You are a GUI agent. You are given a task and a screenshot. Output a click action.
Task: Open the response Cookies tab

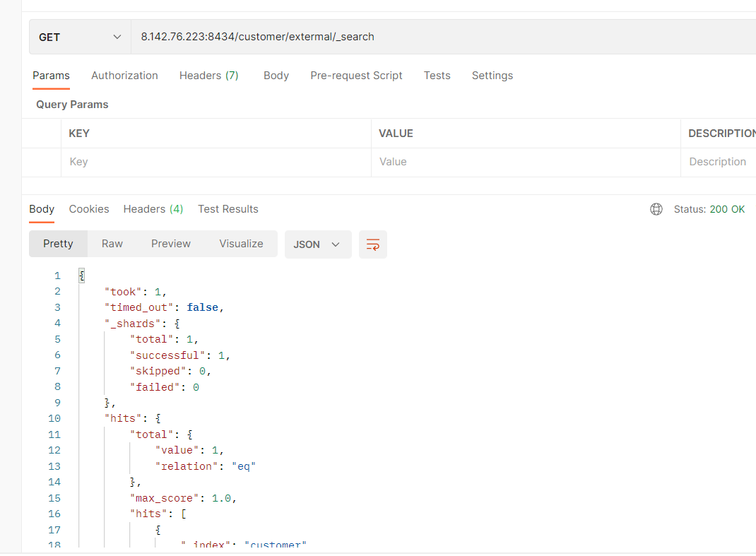point(89,209)
